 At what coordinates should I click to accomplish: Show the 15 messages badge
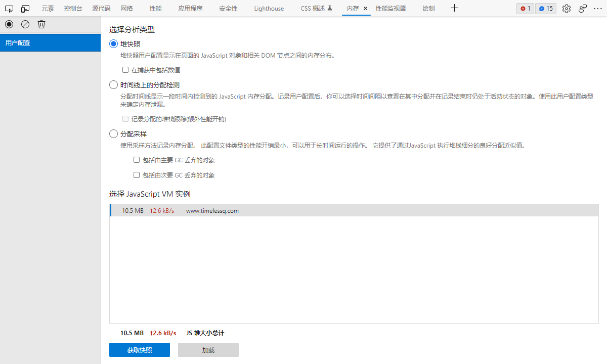(x=546, y=9)
